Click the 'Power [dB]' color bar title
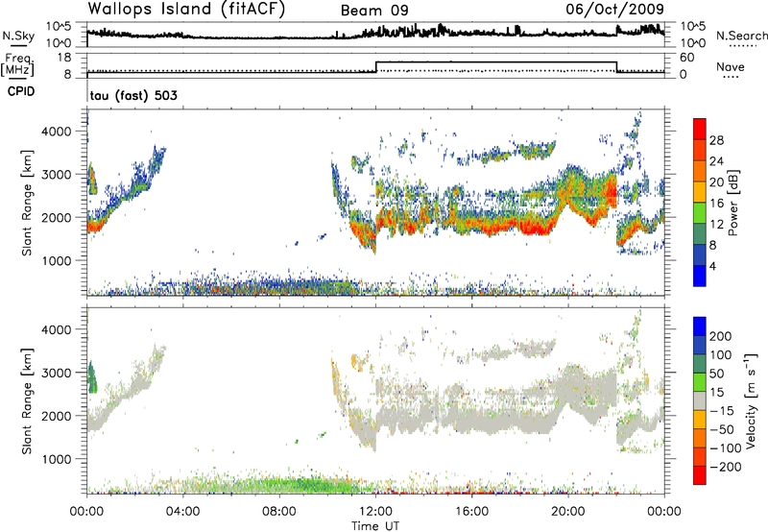The width and height of the screenshot is (768, 532). coord(732,203)
